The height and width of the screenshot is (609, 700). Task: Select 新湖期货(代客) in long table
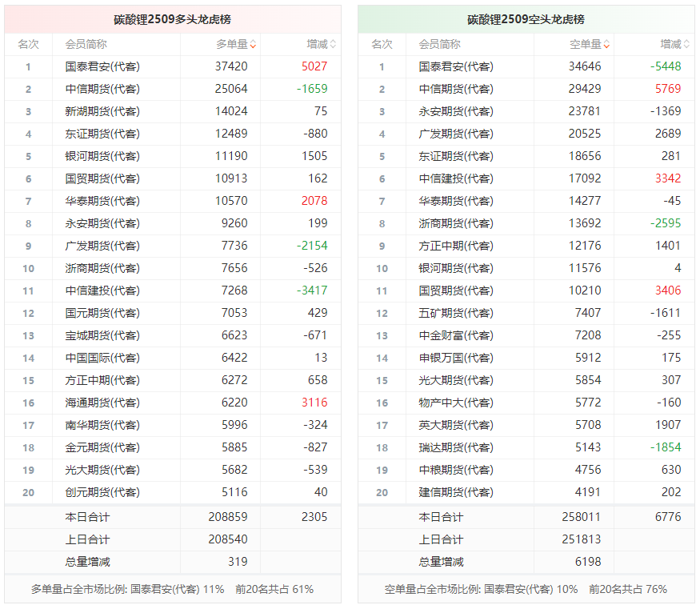point(102,111)
